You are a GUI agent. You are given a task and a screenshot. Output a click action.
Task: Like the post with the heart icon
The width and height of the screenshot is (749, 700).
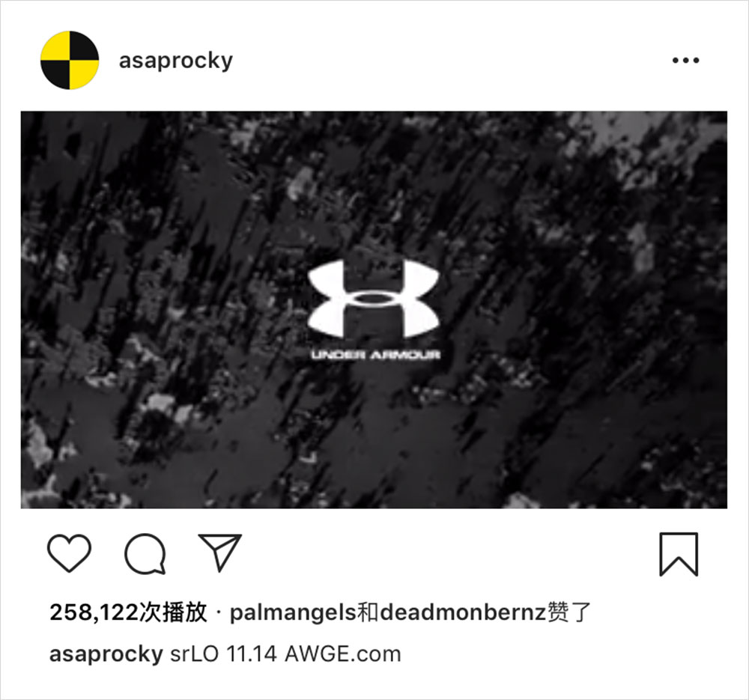[x=69, y=553]
